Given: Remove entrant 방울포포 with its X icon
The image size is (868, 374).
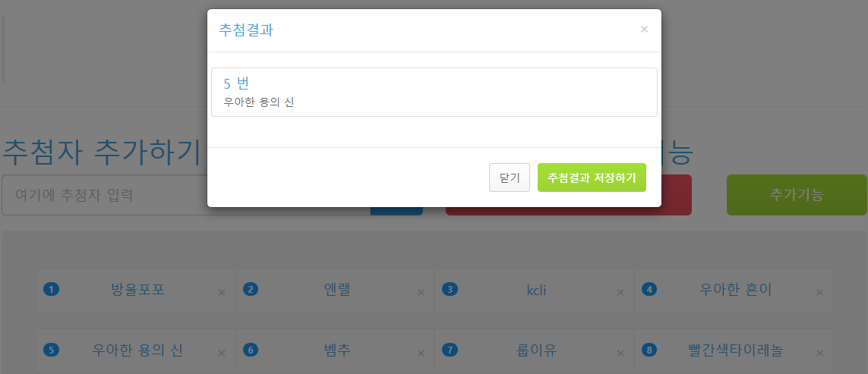Looking at the screenshot, I should [222, 292].
